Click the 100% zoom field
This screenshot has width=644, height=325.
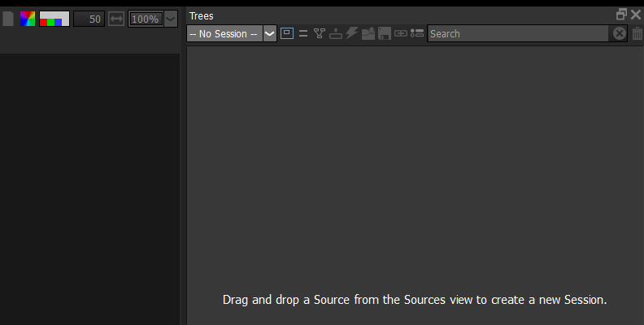click(x=146, y=19)
